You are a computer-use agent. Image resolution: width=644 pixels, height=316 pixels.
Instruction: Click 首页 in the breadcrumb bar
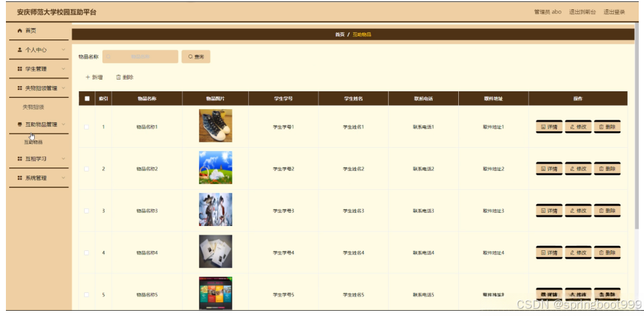[339, 35]
